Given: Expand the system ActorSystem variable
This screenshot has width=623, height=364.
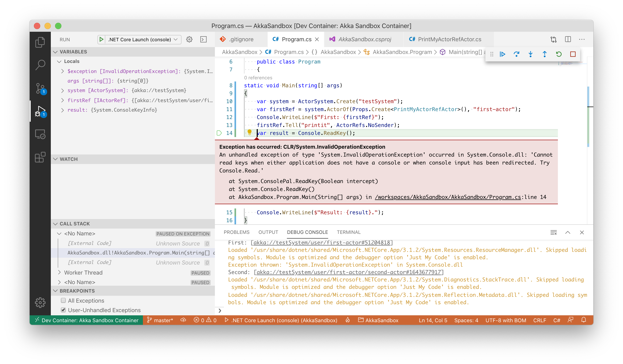Looking at the screenshot, I should pos(62,90).
